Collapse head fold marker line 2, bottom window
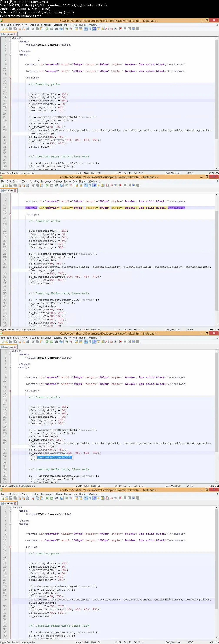Image resolution: width=219 pixels, height=644 pixels. point(10,511)
